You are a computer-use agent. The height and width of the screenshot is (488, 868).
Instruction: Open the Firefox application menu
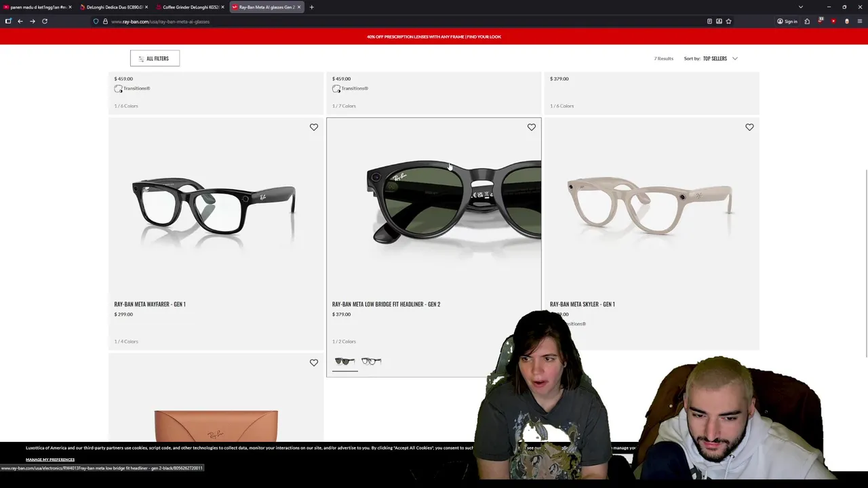pyautogui.click(x=859, y=21)
